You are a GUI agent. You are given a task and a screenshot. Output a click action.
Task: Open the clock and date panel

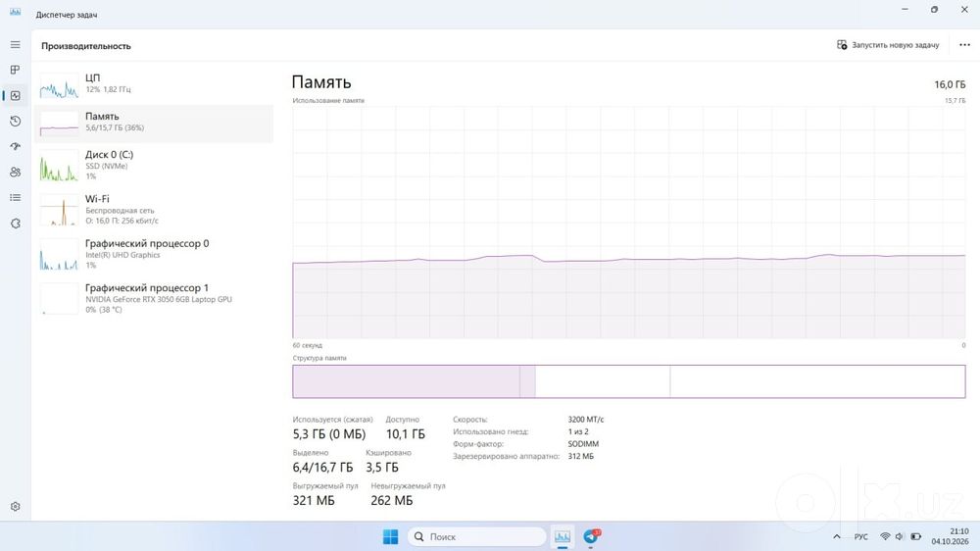tap(950, 536)
